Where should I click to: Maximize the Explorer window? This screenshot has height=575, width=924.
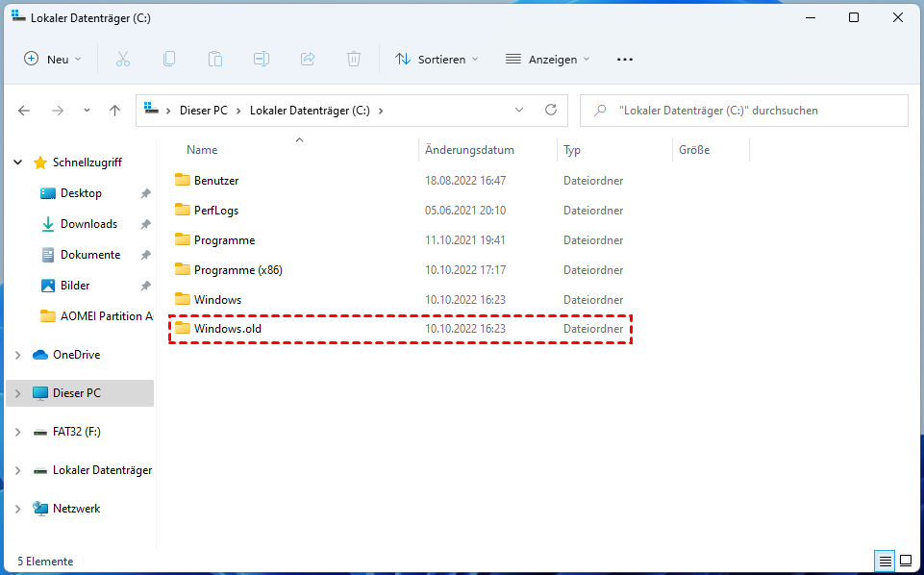853,17
